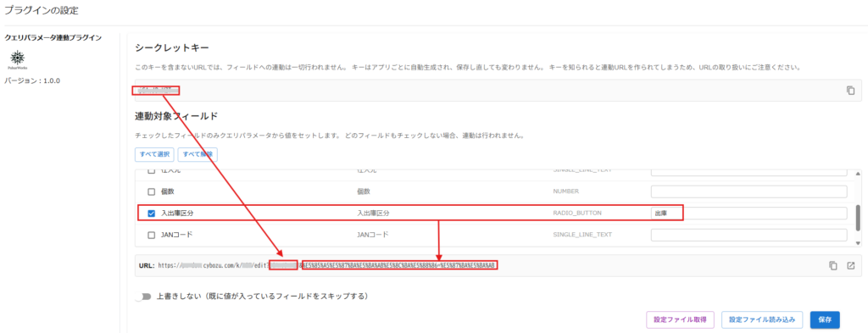Check the JANコード field checkbox
The height and width of the screenshot is (333, 868).
[x=151, y=235]
